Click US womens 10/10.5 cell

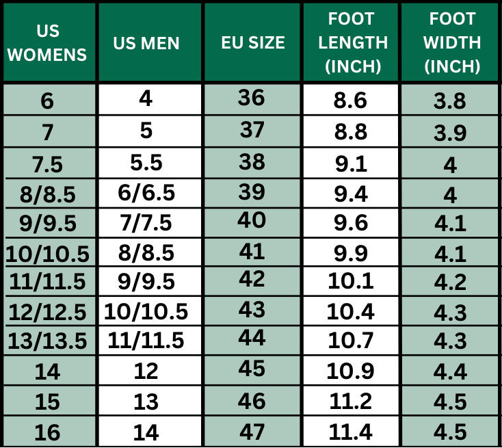(x=47, y=254)
